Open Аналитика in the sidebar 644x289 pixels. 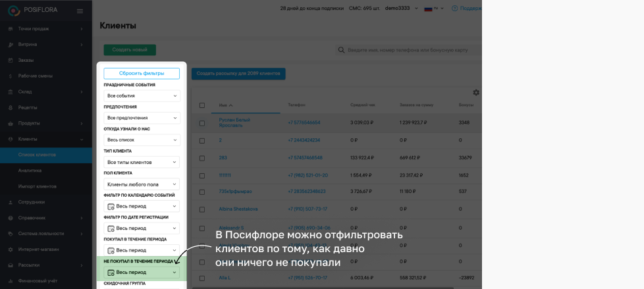(29, 171)
